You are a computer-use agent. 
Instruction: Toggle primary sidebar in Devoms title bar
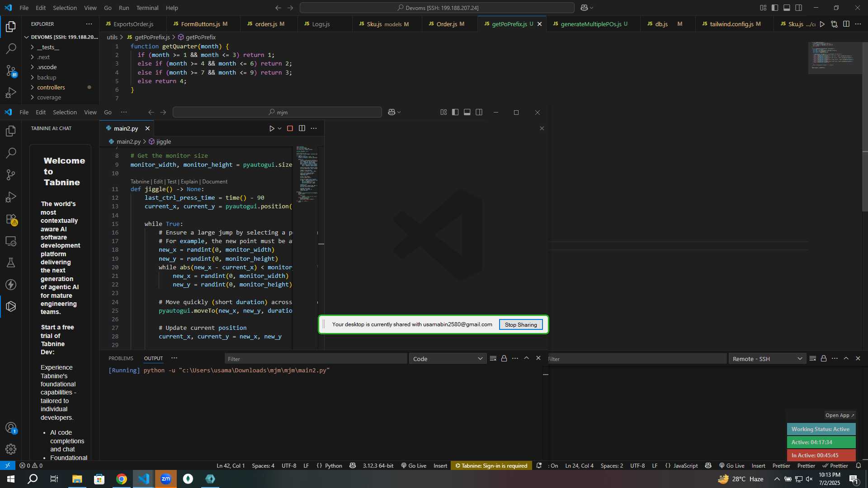775,8
